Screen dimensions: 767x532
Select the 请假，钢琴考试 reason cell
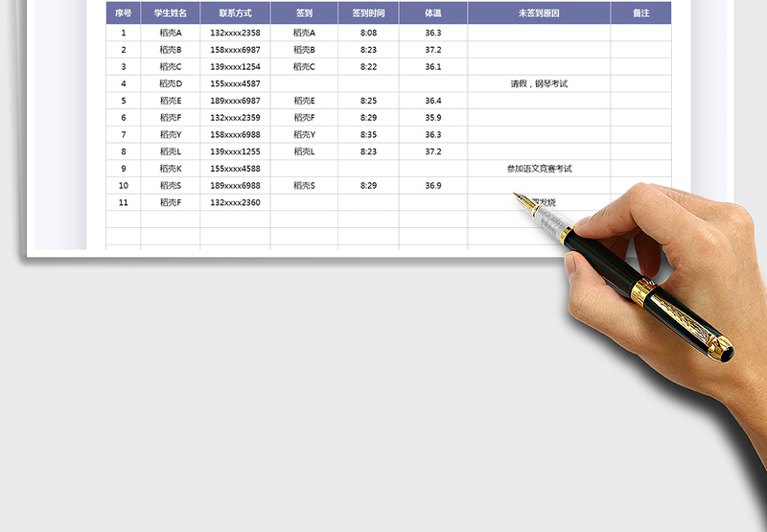pyautogui.click(x=539, y=83)
